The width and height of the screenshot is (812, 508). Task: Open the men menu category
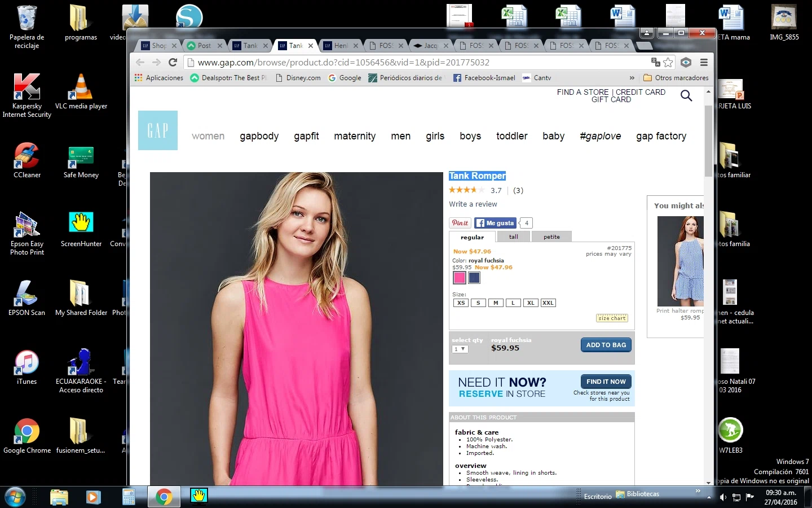coord(400,136)
